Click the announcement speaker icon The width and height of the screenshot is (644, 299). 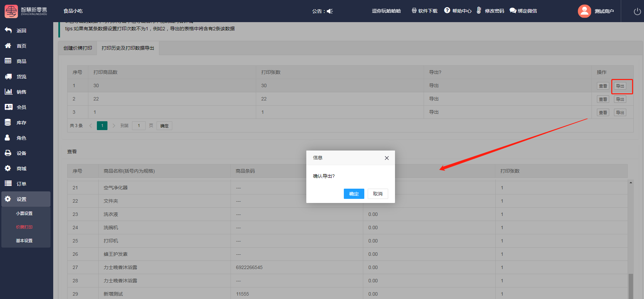(x=330, y=11)
